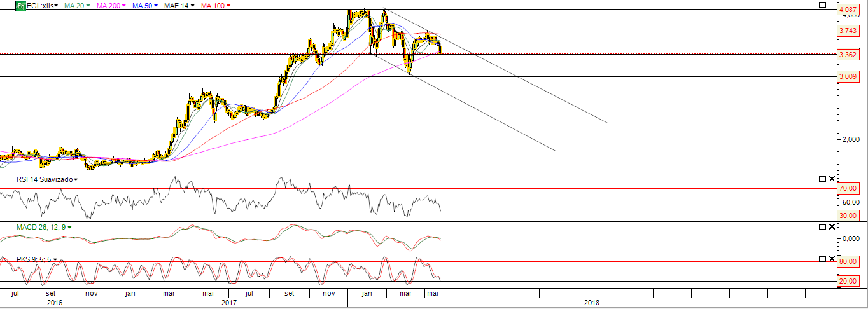Click the 'set' 2016 month marker

51,294
